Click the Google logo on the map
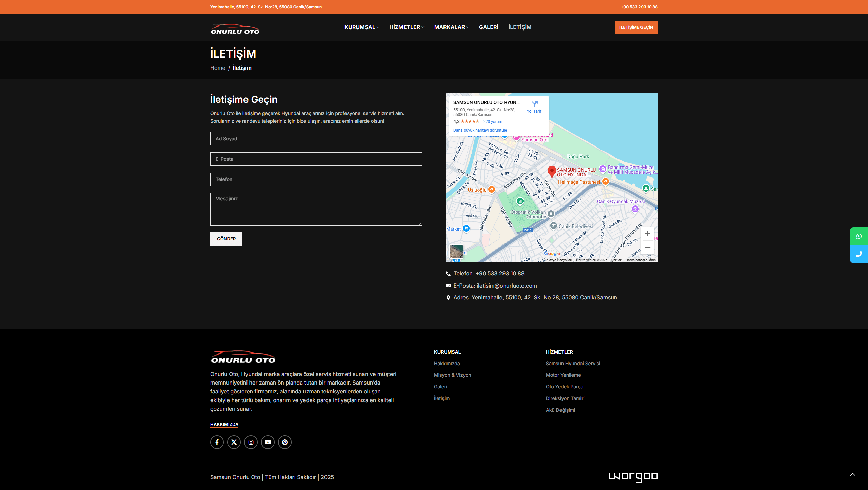The image size is (868, 490). tap(552, 253)
